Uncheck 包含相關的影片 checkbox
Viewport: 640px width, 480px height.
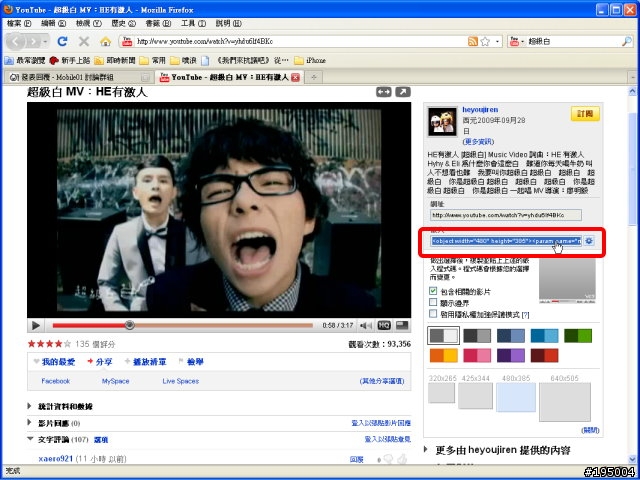433,291
